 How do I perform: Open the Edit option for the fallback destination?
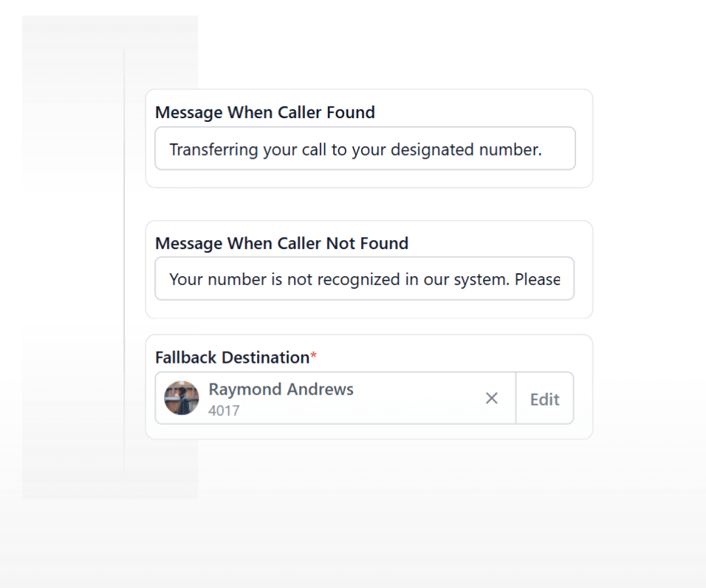click(x=544, y=398)
